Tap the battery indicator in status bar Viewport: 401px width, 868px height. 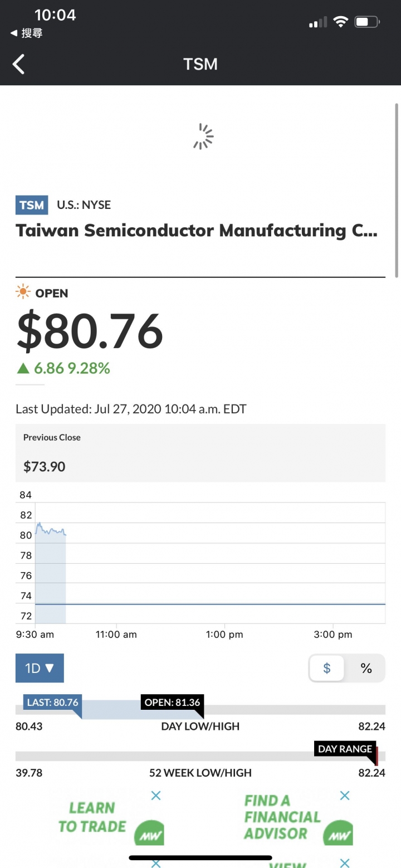click(x=368, y=22)
